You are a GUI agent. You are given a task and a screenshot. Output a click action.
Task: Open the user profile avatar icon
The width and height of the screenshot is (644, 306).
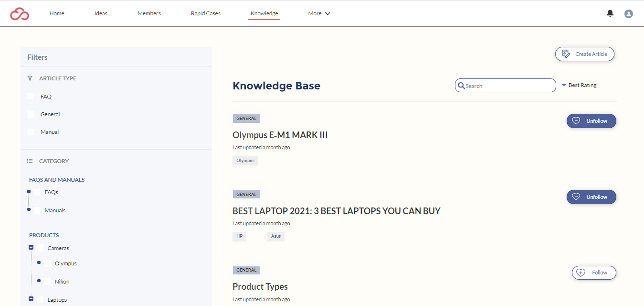(x=629, y=14)
